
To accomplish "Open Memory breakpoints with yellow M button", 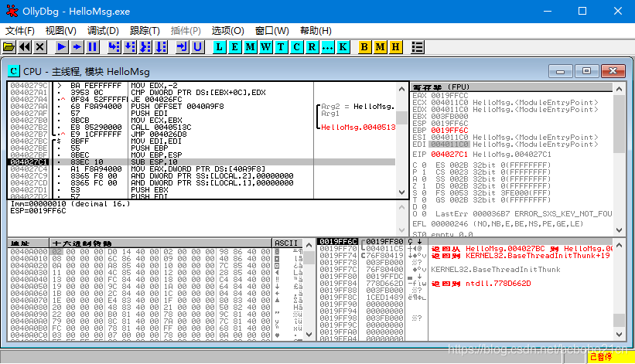I will point(380,47).
